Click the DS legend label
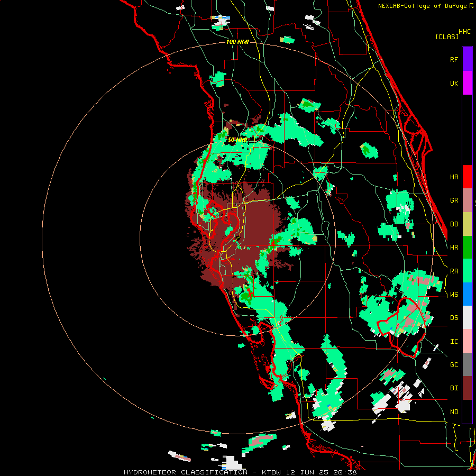The width and height of the screenshot is (476, 476). (x=454, y=318)
